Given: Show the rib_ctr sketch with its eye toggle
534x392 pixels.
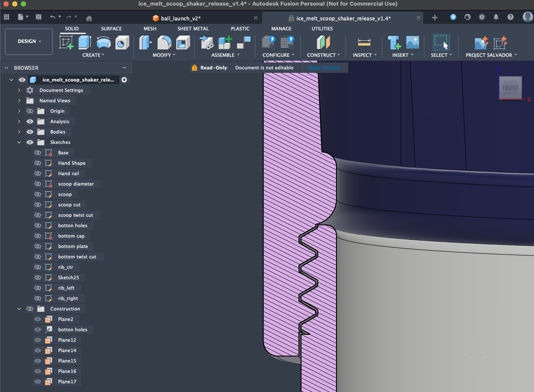Looking at the screenshot, I should (x=37, y=267).
